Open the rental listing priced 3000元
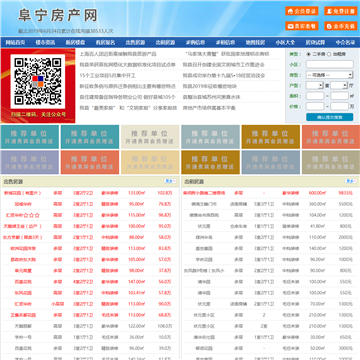 click(270, 348)
